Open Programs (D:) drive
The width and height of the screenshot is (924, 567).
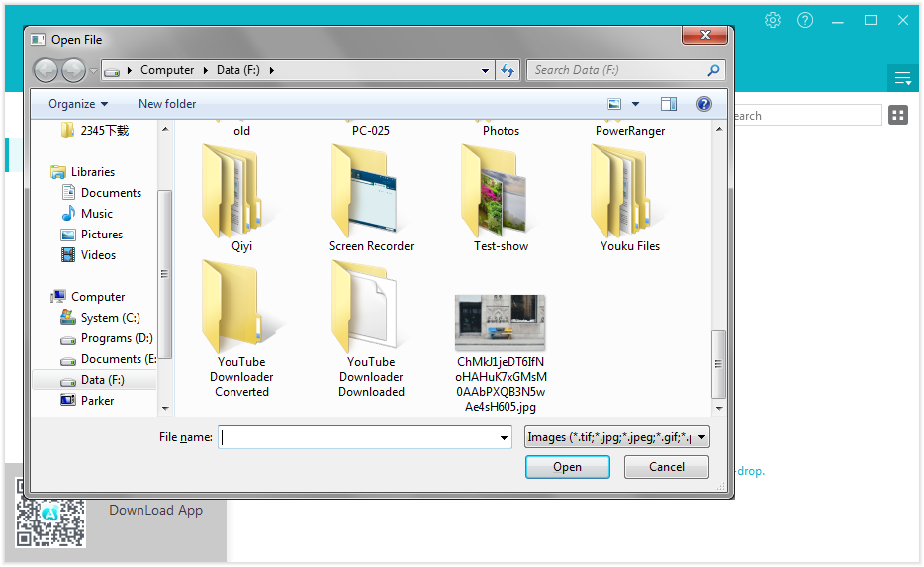107,338
